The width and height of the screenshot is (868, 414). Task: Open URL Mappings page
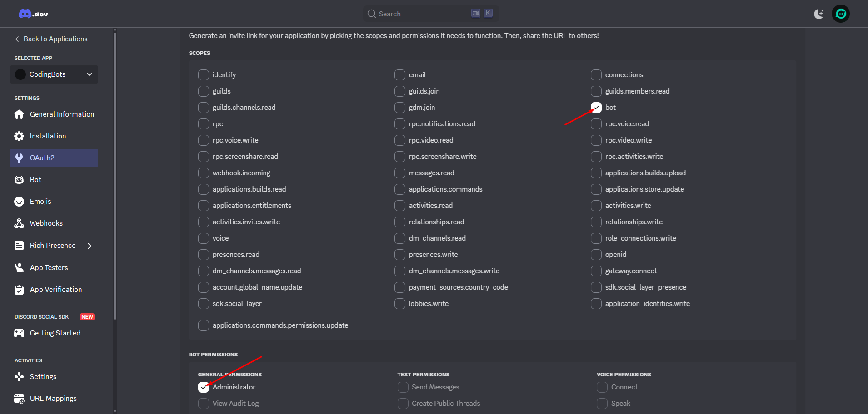[54, 399]
